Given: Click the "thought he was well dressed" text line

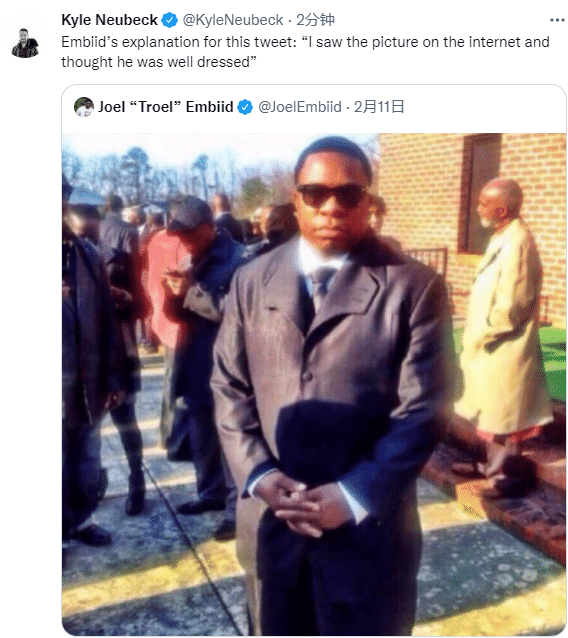Looking at the screenshot, I should 159,62.
